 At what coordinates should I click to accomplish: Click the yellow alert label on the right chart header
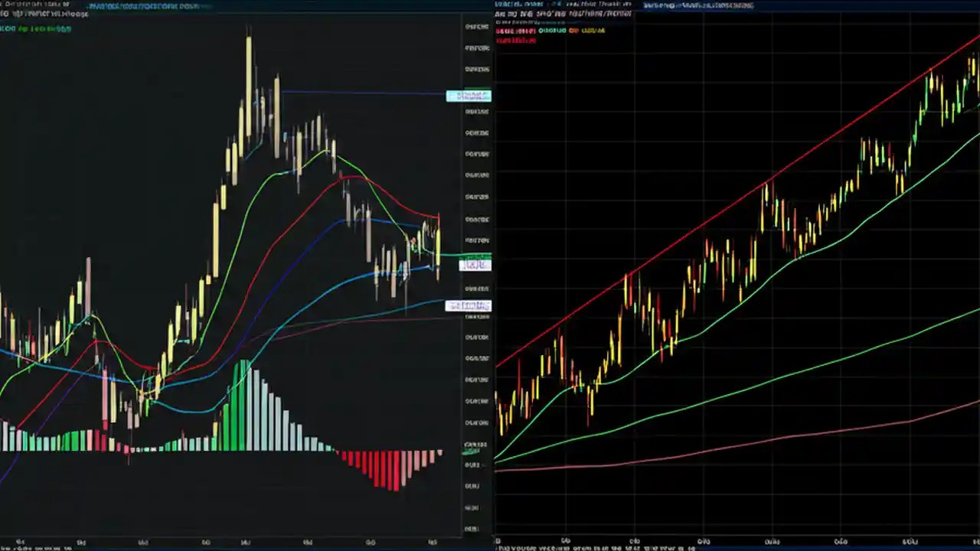pyautogui.click(x=593, y=29)
